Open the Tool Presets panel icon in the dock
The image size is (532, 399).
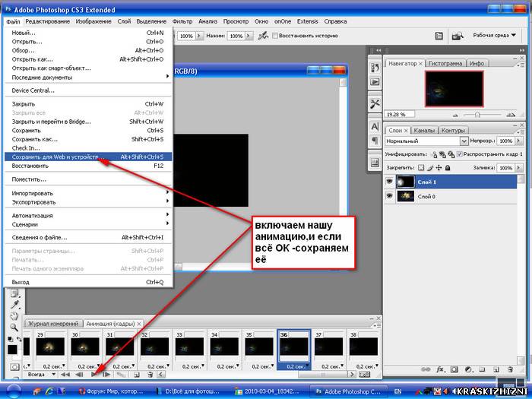pyautogui.click(x=375, y=104)
